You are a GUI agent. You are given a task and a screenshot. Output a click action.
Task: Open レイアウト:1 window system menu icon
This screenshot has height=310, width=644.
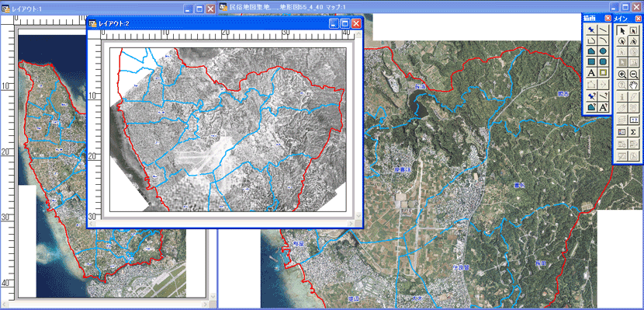point(5,9)
